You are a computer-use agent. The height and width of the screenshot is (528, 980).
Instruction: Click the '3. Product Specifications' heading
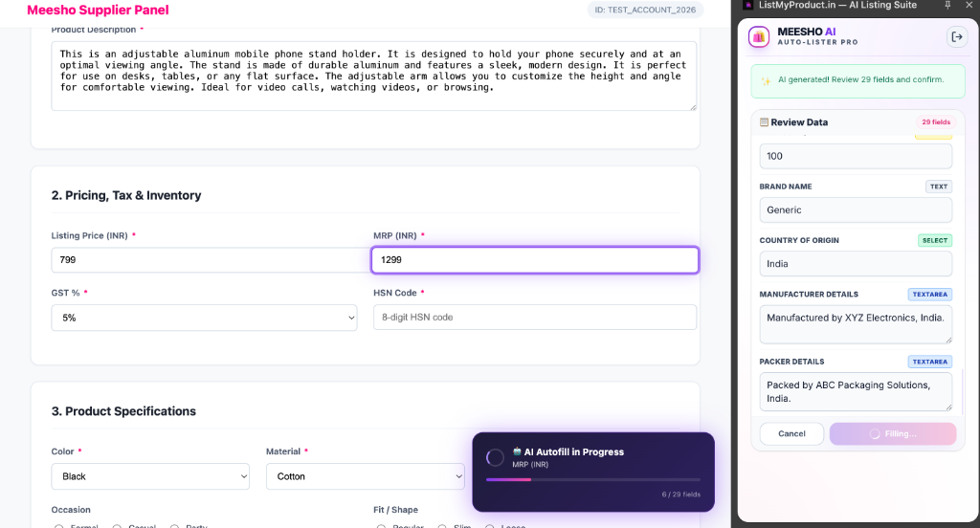123,411
